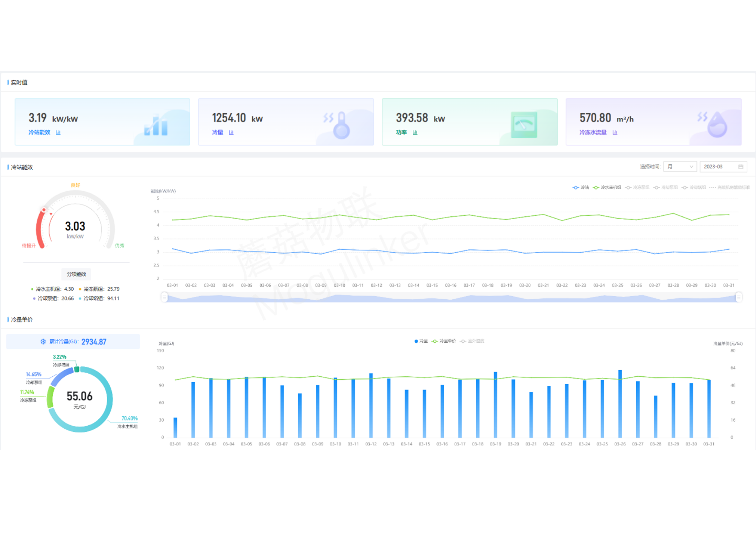Screen dimensions: 756x544
Task: Click the 功率 link in third card
Action: coord(401,132)
